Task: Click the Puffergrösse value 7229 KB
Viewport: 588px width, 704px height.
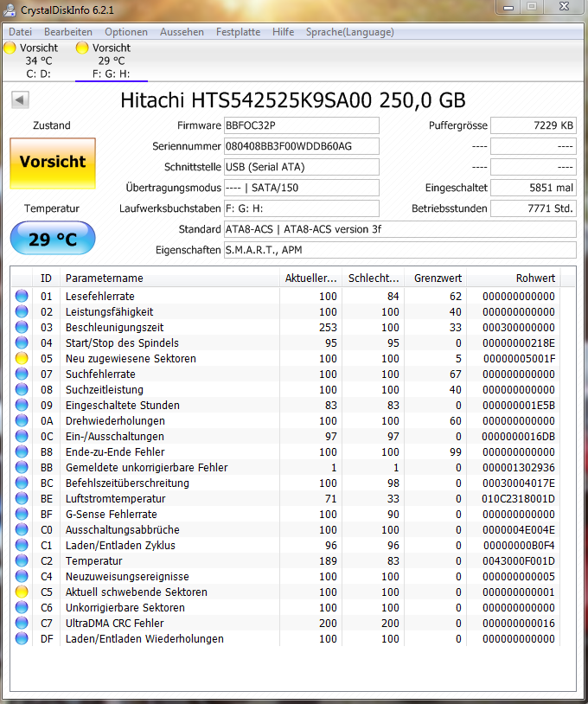Action: [534, 125]
